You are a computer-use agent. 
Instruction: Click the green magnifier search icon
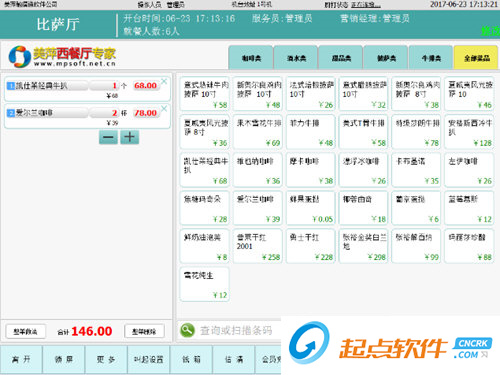coord(187,330)
